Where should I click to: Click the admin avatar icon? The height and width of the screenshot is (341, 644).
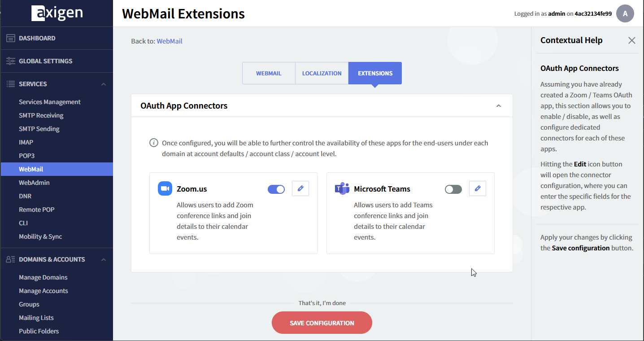[x=625, y=13]
